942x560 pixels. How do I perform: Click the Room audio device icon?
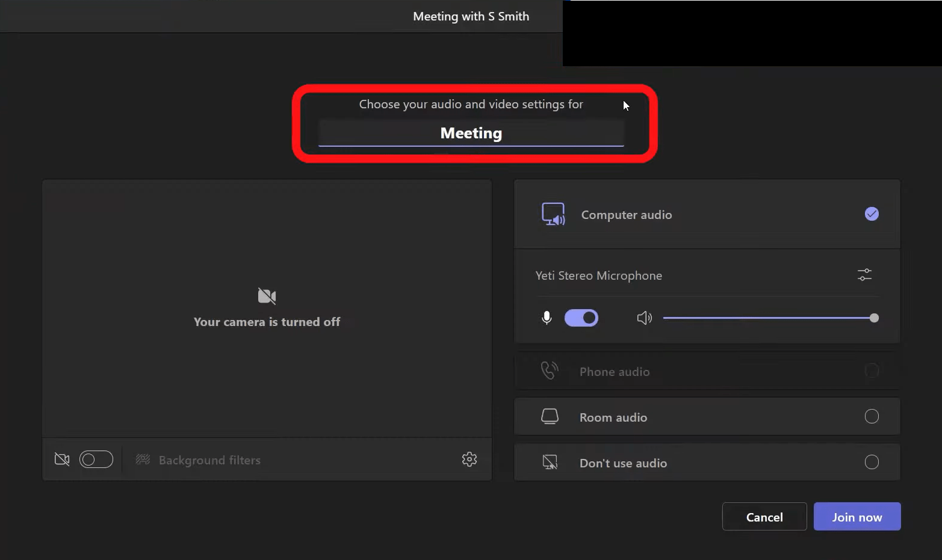tap(550, 416)
